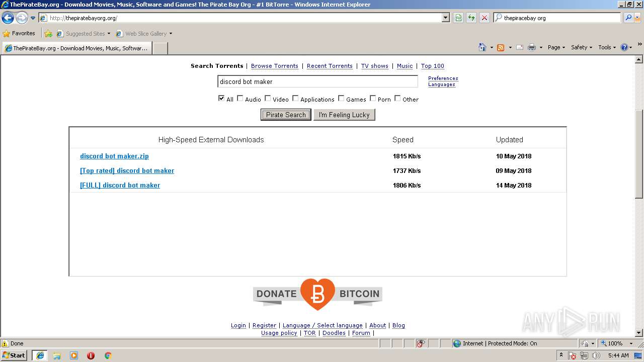Click the RSS Feeds icon
The height and width of the screenshot is (362, 644).
(x=501, y=47)
